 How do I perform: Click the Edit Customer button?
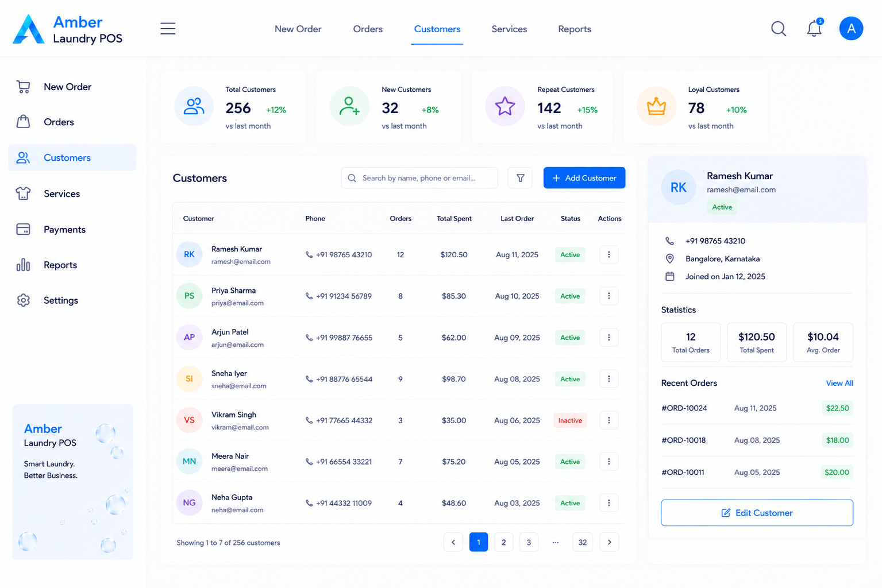coord(757,513)
